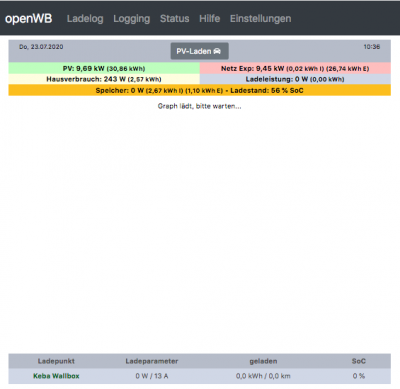The width and height of the screenshot is (400, 389).
Task: Open the Hilfe page
Action: click(209, 19)
